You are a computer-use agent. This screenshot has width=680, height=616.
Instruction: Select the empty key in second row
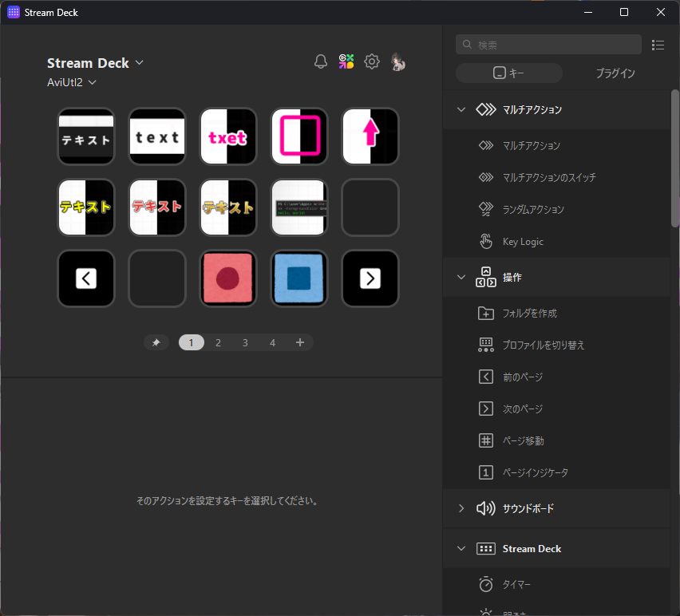[370, 207]
